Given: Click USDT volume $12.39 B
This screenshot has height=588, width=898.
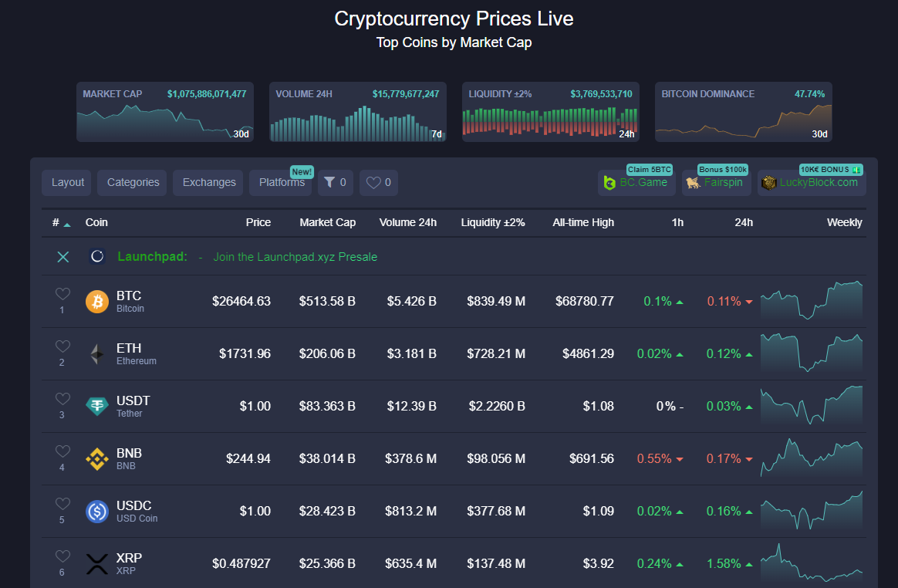Looking at the screenshot, I should coord(411,407).
